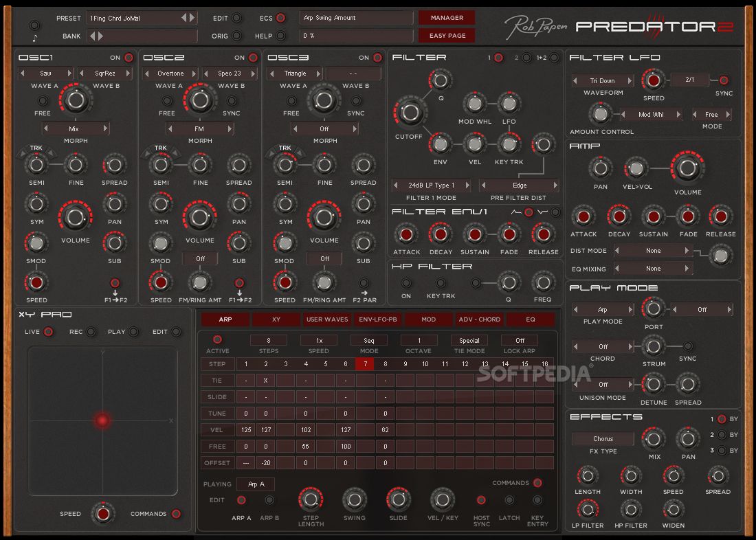
Task: Click the XY Pad SPEED knob
Action: (x=103, y=513)
